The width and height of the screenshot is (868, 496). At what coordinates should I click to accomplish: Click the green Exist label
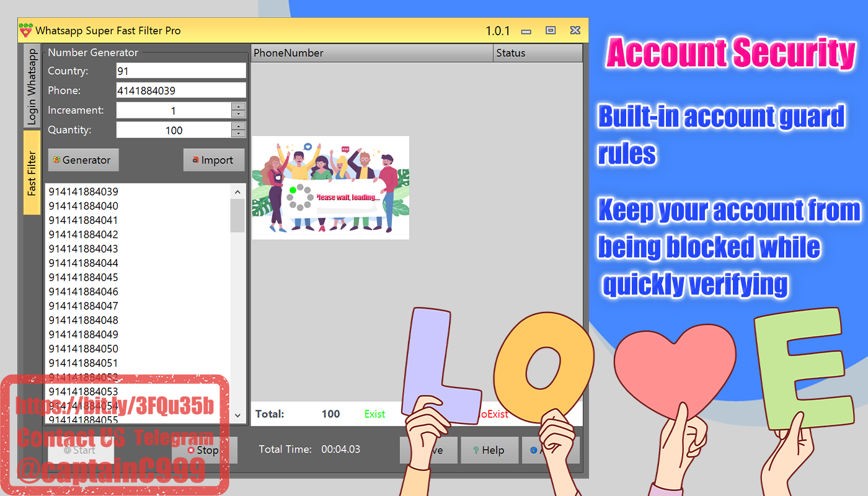coord(374,414)
